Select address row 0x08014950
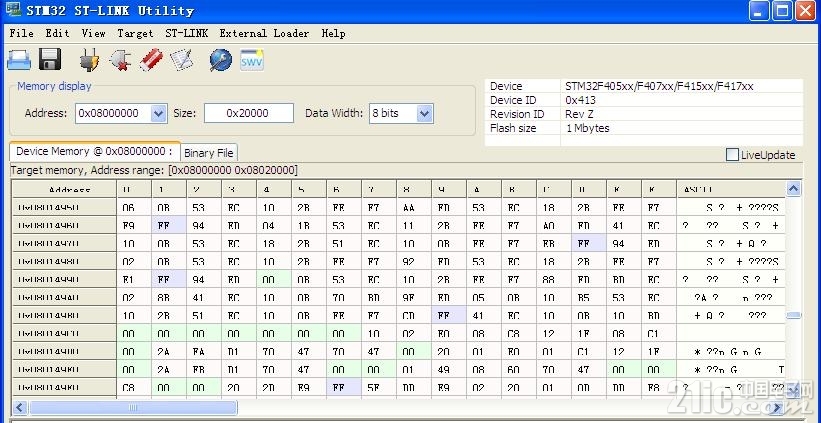Screen dimensions: 821x423 coord(65,207)
